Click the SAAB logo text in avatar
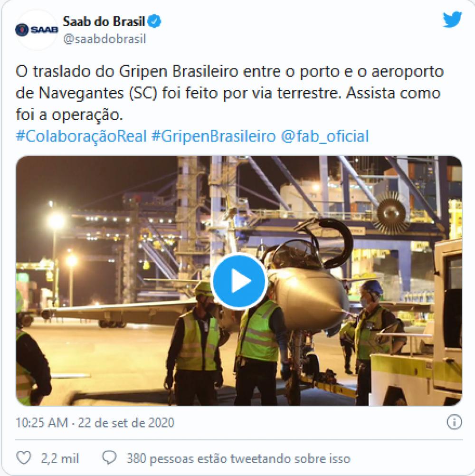This screenshot has width=475, height=476. [44, 30]
